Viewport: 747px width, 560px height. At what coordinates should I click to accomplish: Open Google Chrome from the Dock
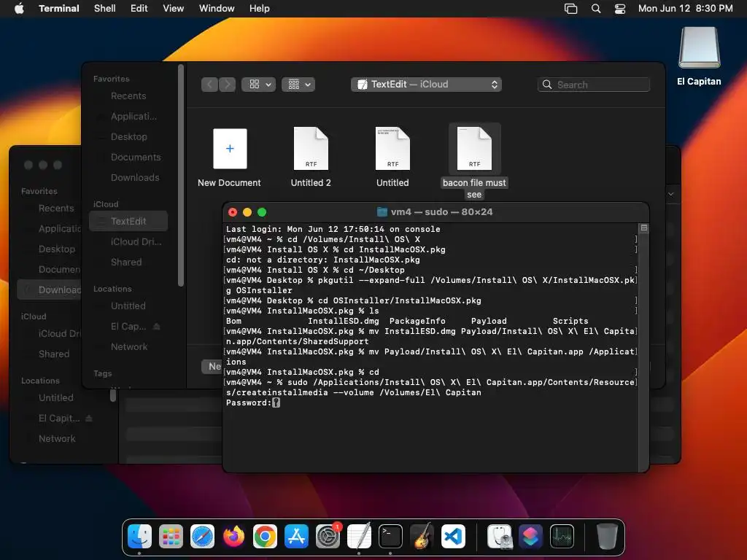[x=265, y=537]
